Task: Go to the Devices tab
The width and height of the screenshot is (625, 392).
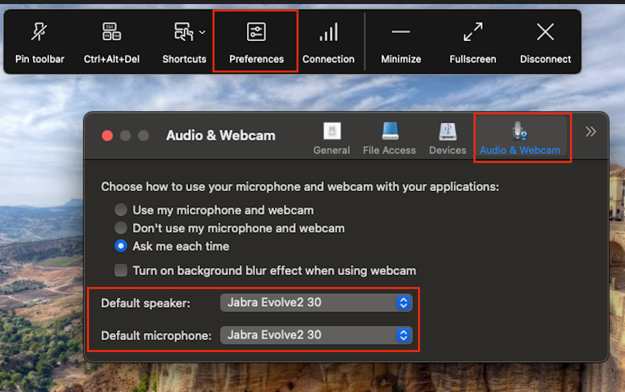Action: coord(448,139)
